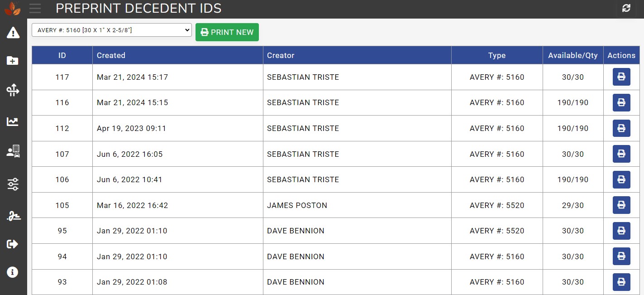Click the Available/Qty column header
Screen dimensions: 644x295
pos(572,55)
